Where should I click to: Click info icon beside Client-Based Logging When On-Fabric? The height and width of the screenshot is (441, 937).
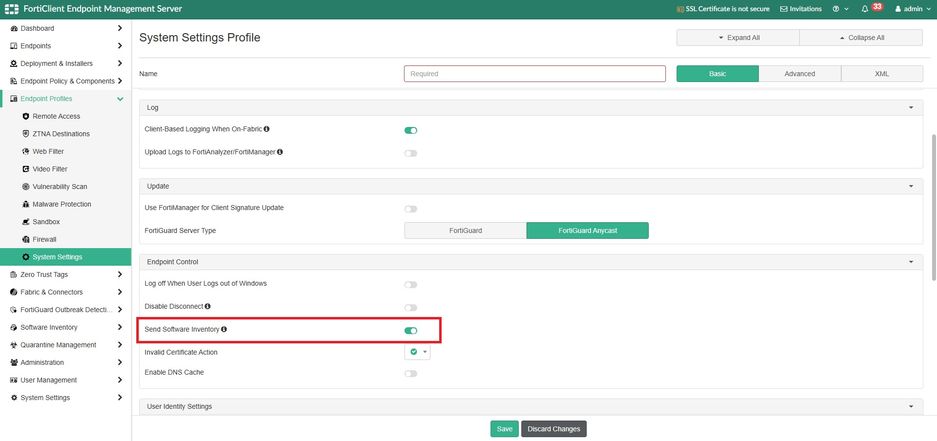pyautogui.click(x=267, y=128)
